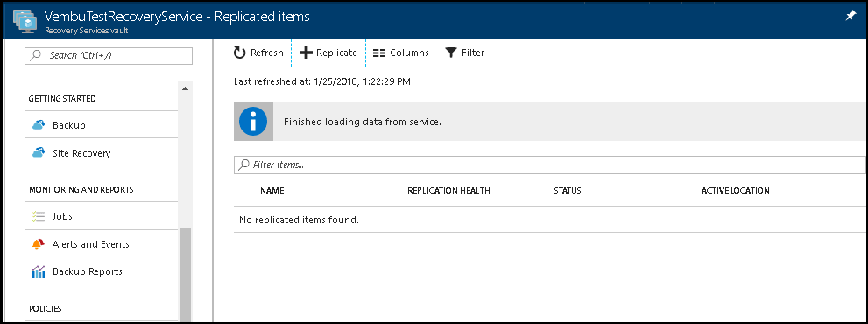The width and height of the screenshot is (868, 324).
Task: Select the Replicate toolbar button
Action: 328,53
